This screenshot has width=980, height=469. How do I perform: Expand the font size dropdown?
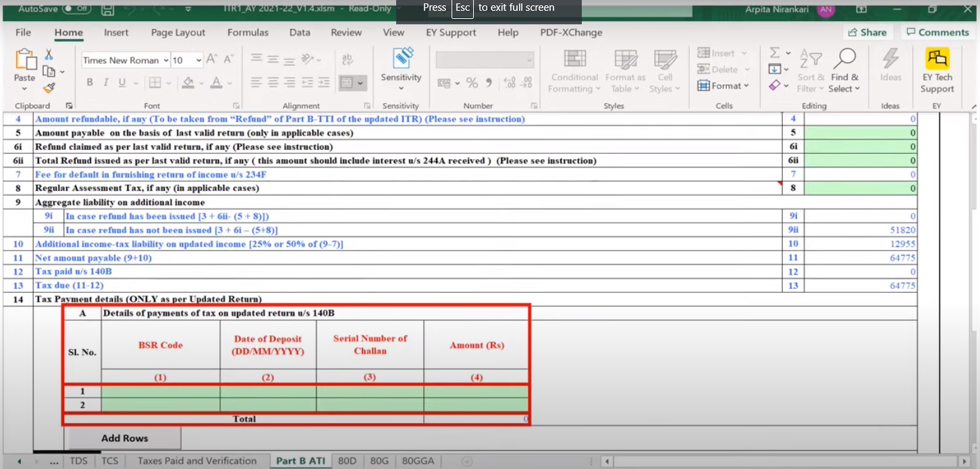pyautogui.click(x=198, y=61)
